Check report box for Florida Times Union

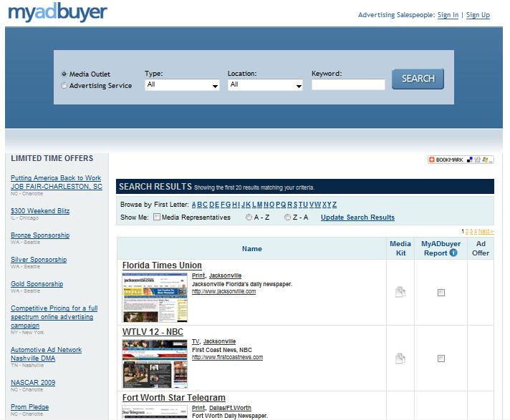(441, 293)
